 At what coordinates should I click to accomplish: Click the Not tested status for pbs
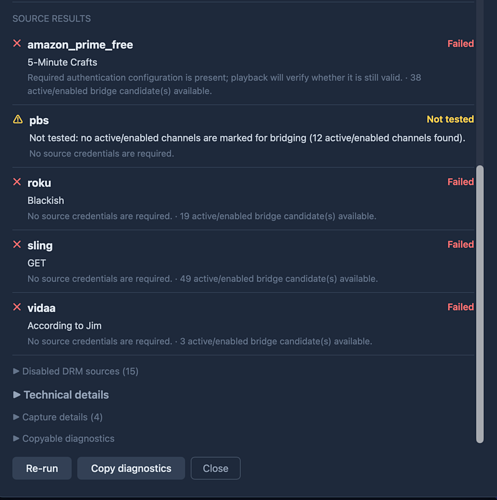(x=450, y=119)
